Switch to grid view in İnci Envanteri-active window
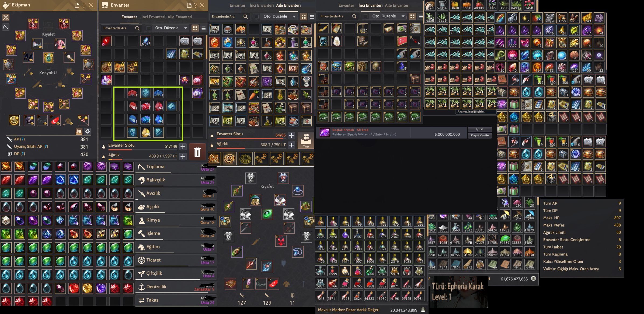 coord(412,16)
